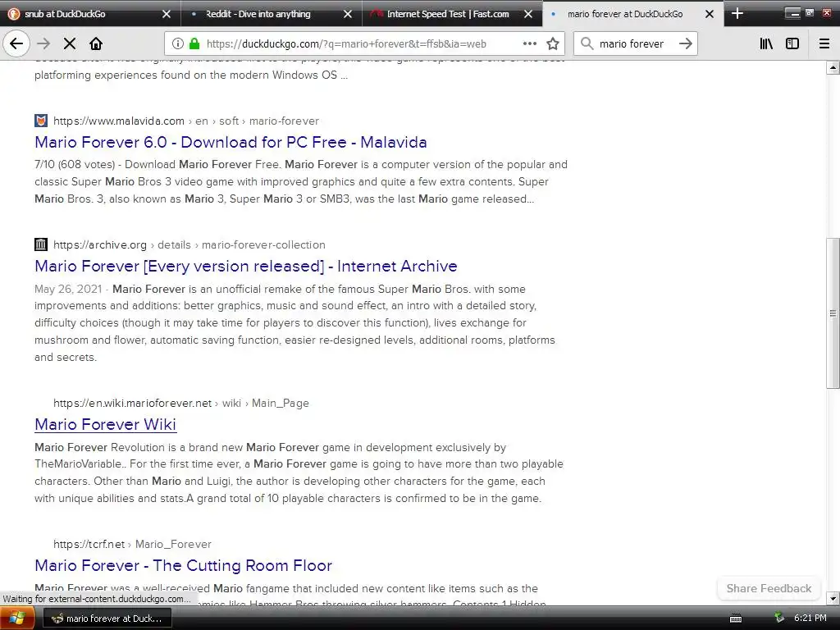Click the 'May 26, 2021' result date

point(68,290)
